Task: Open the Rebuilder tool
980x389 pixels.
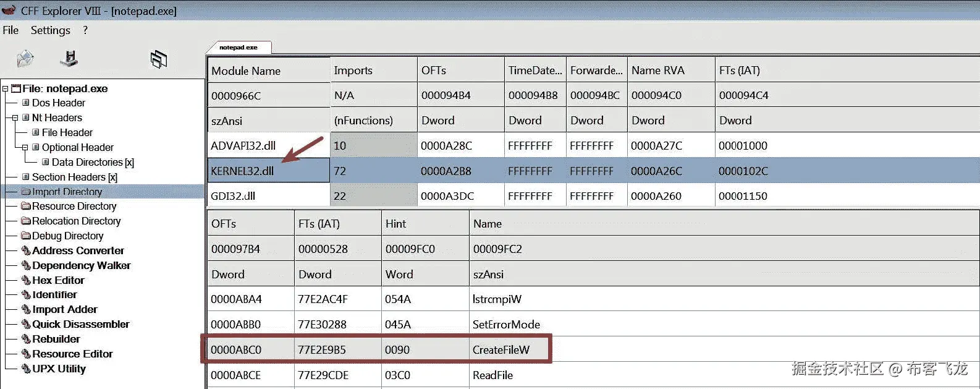Action: (56, 339)
